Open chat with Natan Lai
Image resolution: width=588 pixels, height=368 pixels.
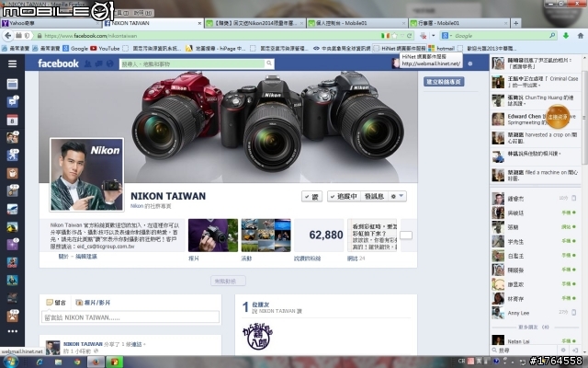535,341
